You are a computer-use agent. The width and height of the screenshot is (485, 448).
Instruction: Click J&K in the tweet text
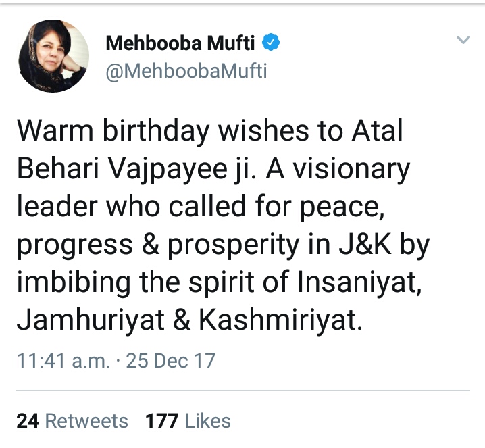tap(365, 244)
